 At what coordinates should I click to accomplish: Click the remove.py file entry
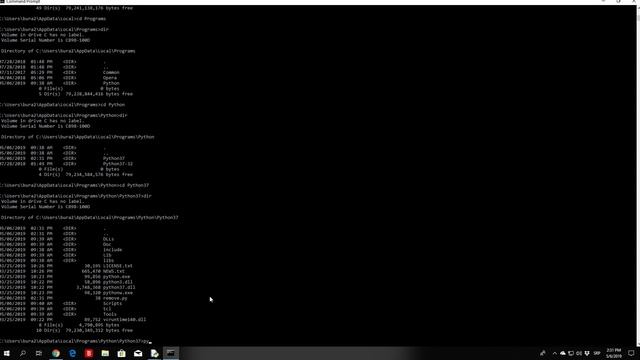tap(115, 298)
